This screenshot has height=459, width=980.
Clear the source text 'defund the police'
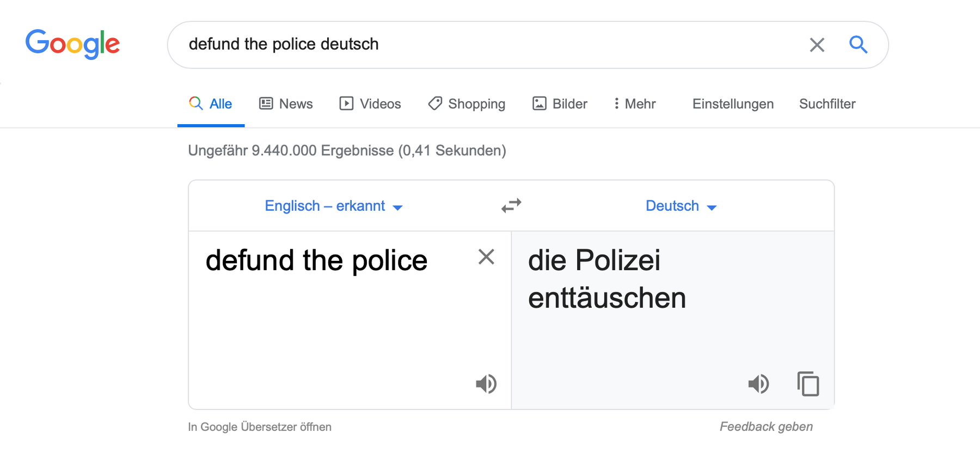click(x=486, y=256)
